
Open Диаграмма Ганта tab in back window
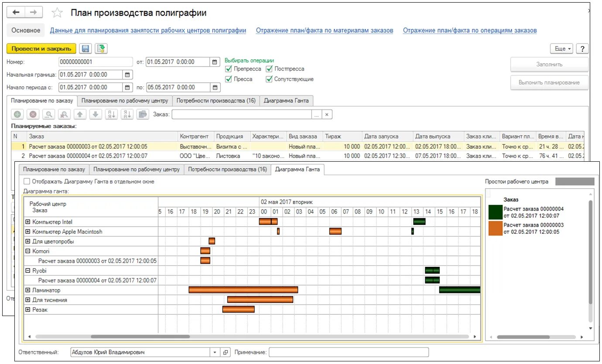[286, 101]
